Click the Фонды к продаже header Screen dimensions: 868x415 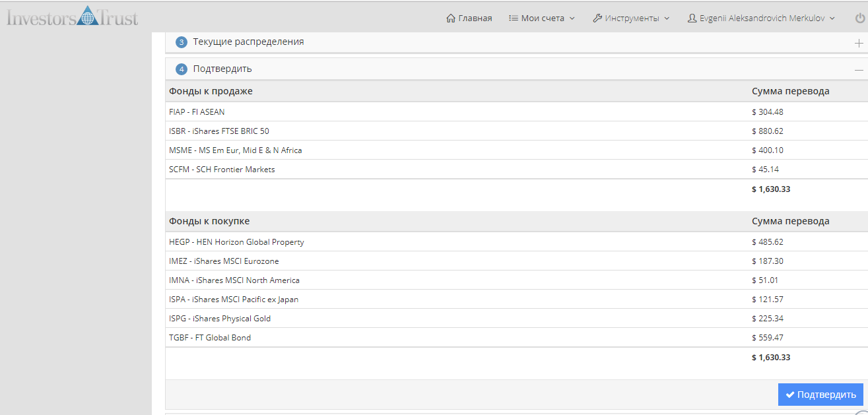(211, 91)
